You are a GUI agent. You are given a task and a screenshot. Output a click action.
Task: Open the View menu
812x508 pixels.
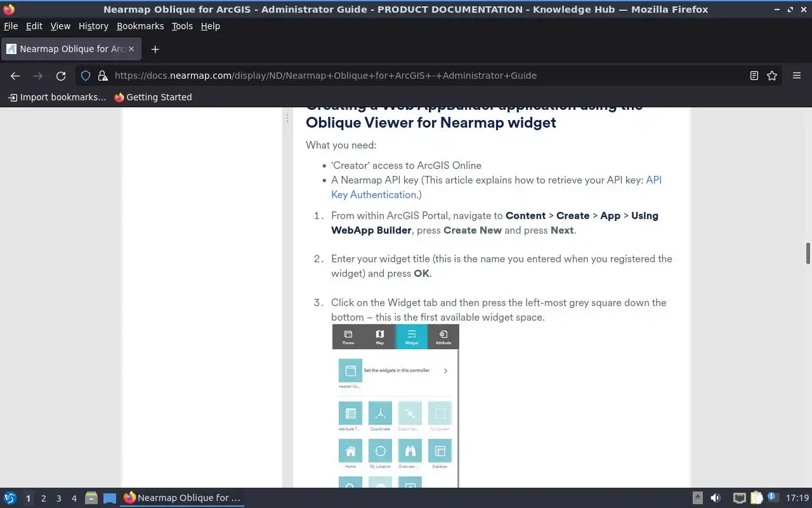60,26
